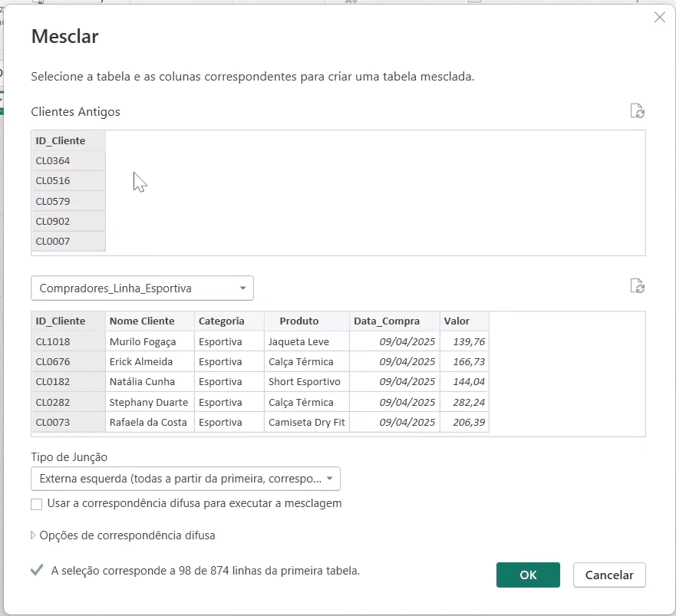The image size is (676, 616).
Task: Open the Tipo de Junção dropdown
Action: 186,479
